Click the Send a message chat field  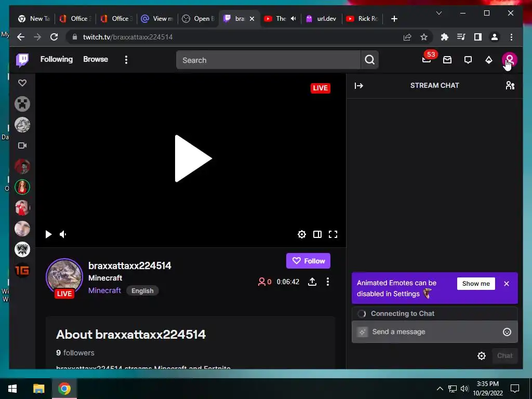pyautogui.click(x=435, y=332)
